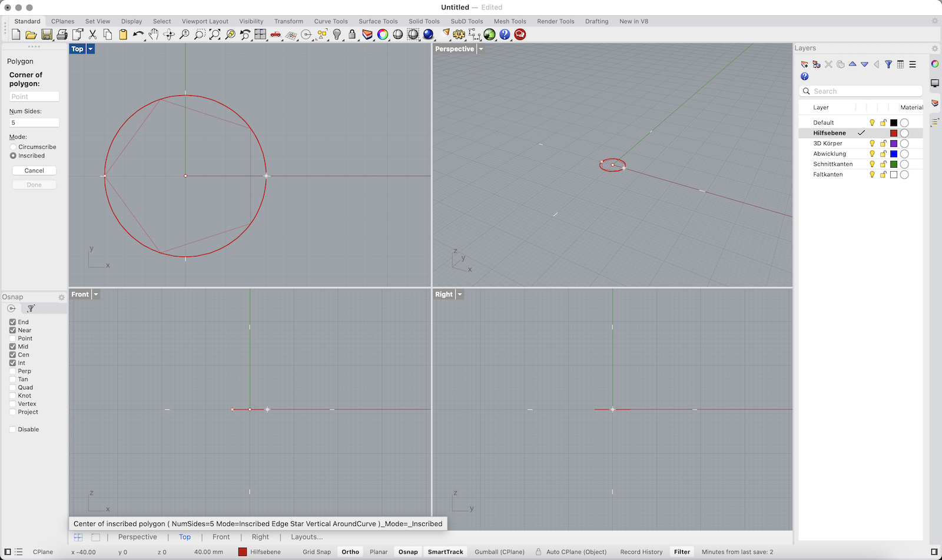Open the Perspective viewport dropdown arrow
The width and height of the screenshot is (942, 560).
click(481, 49)
